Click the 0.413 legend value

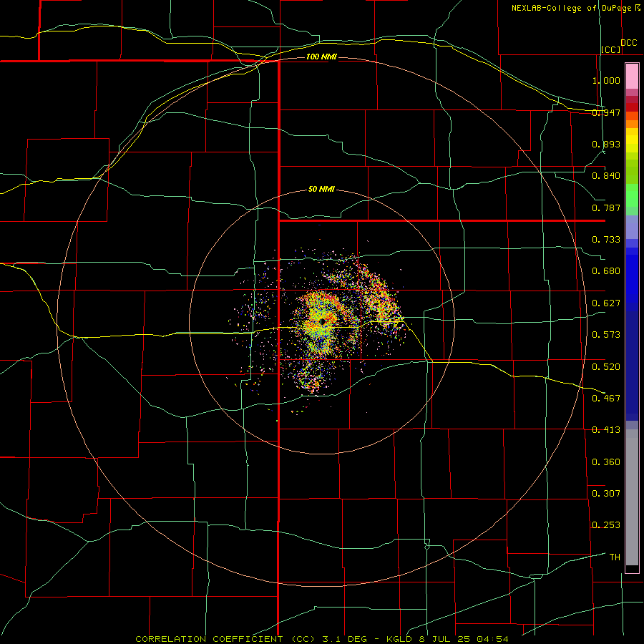(606, 430)
